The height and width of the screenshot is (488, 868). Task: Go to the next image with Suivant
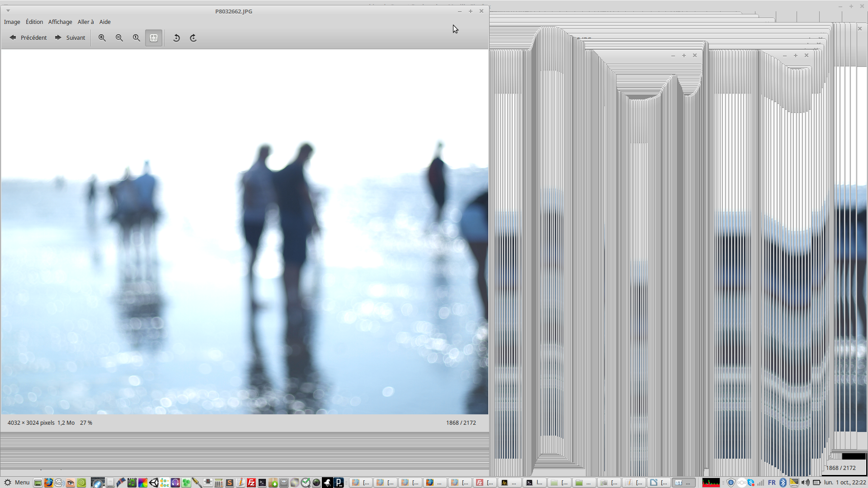coord(70,38)
